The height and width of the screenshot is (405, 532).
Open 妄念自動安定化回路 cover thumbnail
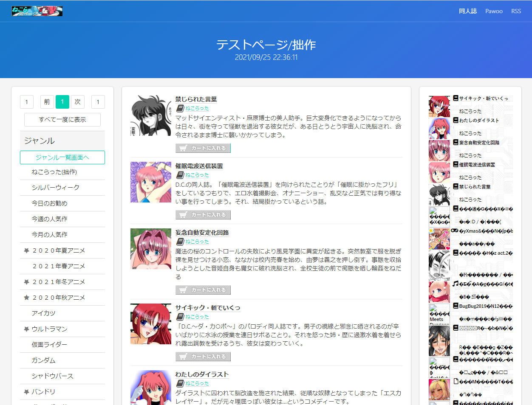pyautogui.click(x=151, y=249)
